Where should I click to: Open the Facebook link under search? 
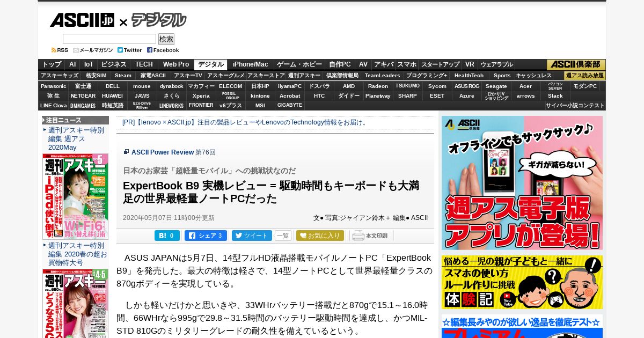coord(163,50)
